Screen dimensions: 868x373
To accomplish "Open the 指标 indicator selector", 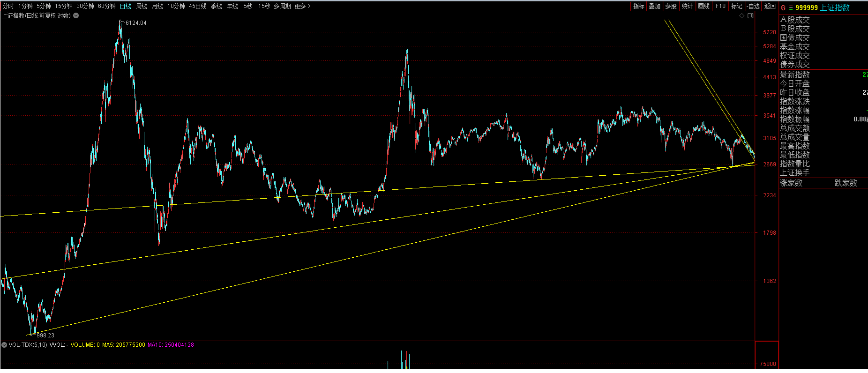I will pos(638,6).
